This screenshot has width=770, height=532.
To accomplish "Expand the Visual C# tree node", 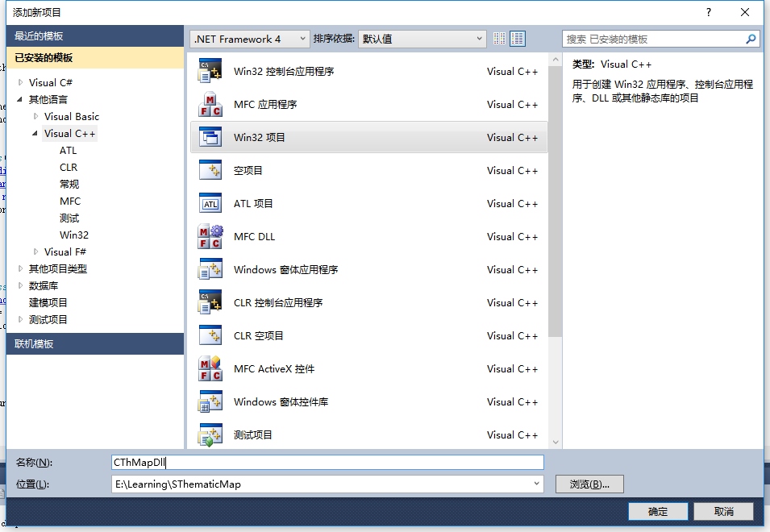I will point(21,82).
